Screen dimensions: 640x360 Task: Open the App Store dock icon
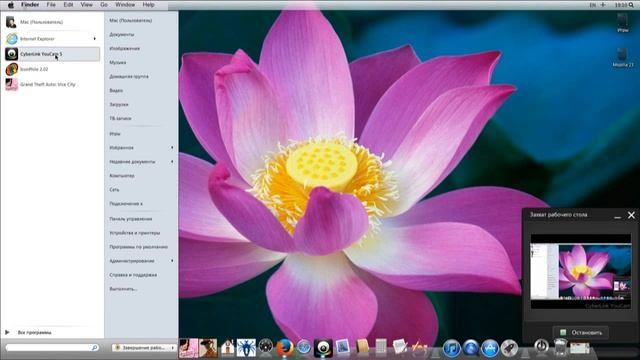click(489, 348)
